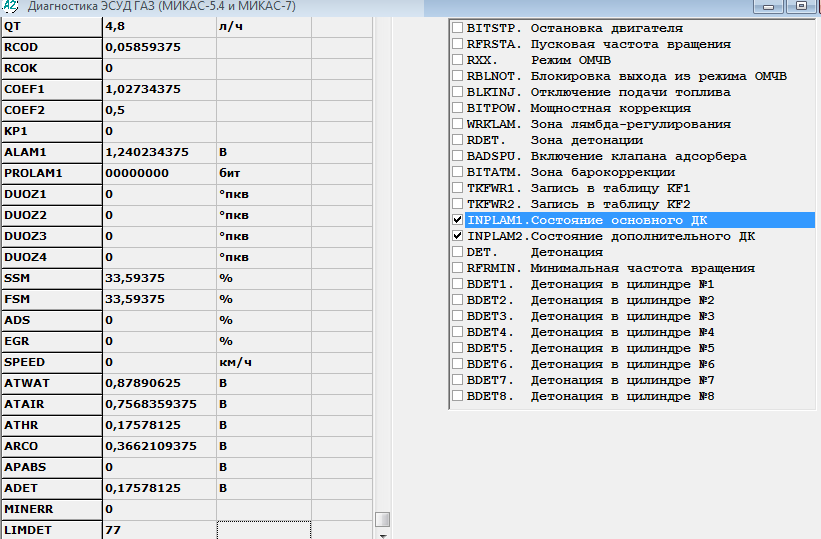Viewport: 821px width, 539px height.
Task: Click the focused empty LIMDET unit cell
Action: click(264, 530)
